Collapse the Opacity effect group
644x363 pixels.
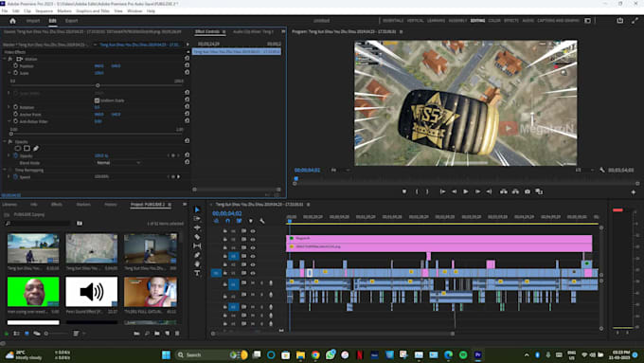[x=5, y=141]
